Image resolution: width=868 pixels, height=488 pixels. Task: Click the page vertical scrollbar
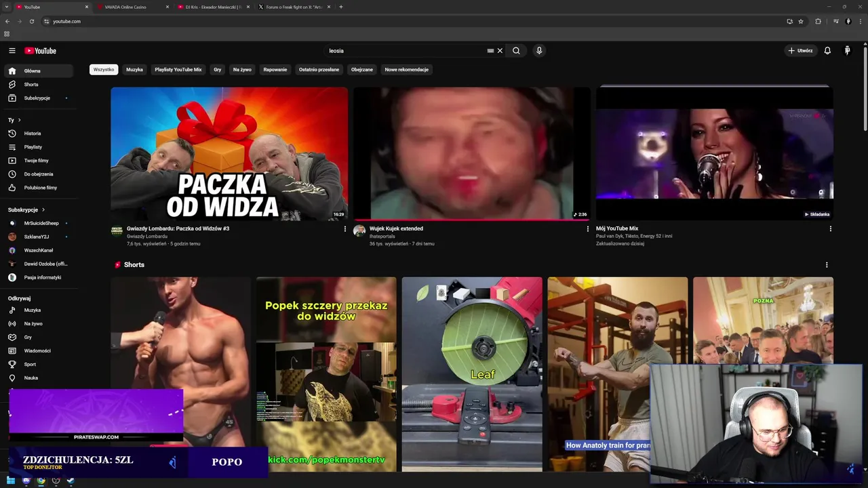tap(865, 88)
